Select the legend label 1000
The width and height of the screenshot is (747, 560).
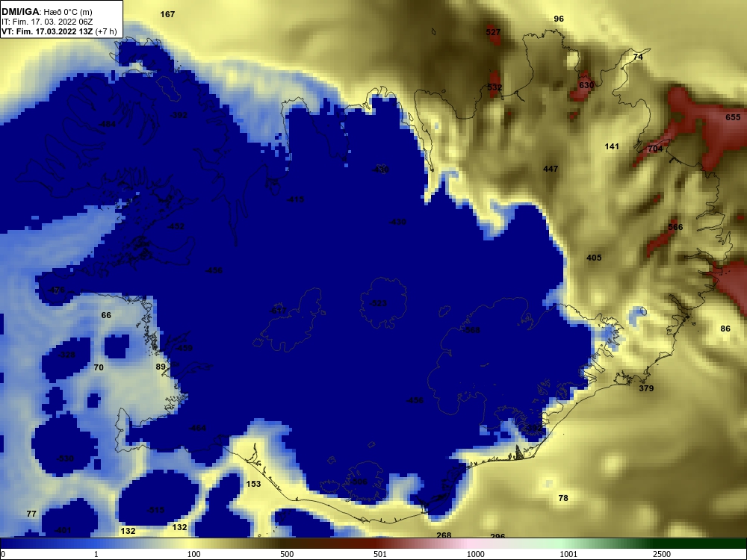point(475,554)
